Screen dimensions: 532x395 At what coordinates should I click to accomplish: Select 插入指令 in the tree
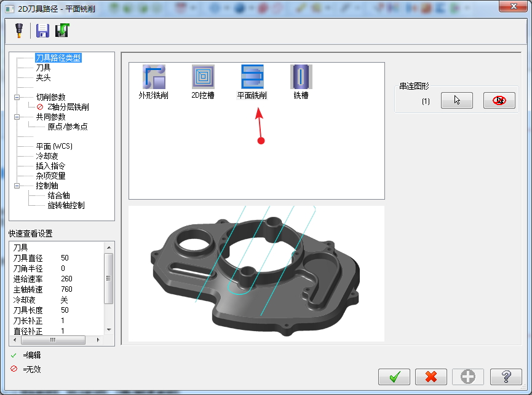(x=50, y=166)
